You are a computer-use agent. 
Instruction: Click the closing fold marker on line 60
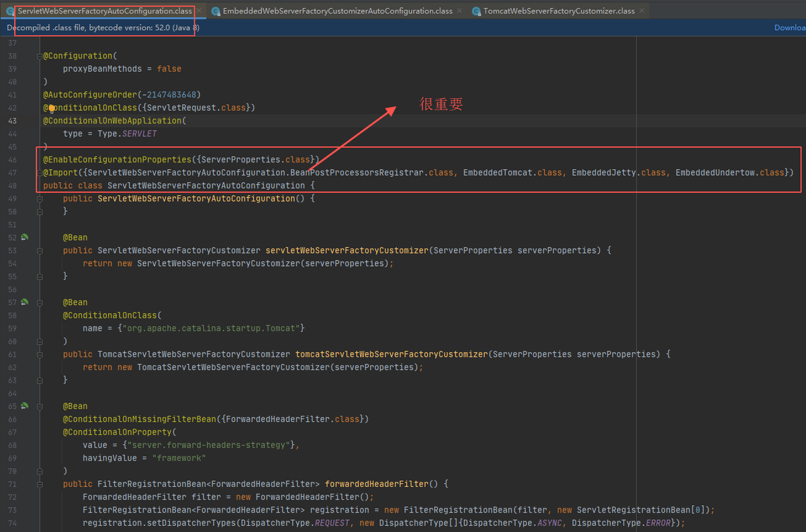coord(40,341)
